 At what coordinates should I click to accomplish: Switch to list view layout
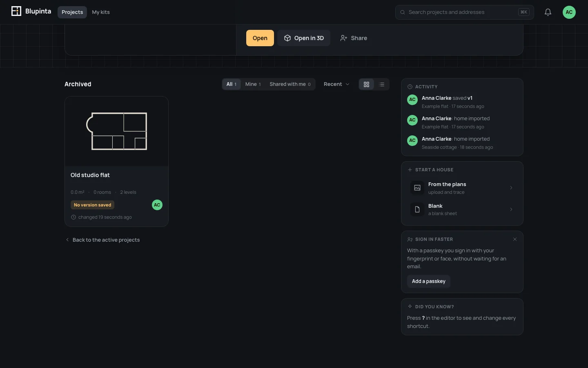(x=382, y=84)
